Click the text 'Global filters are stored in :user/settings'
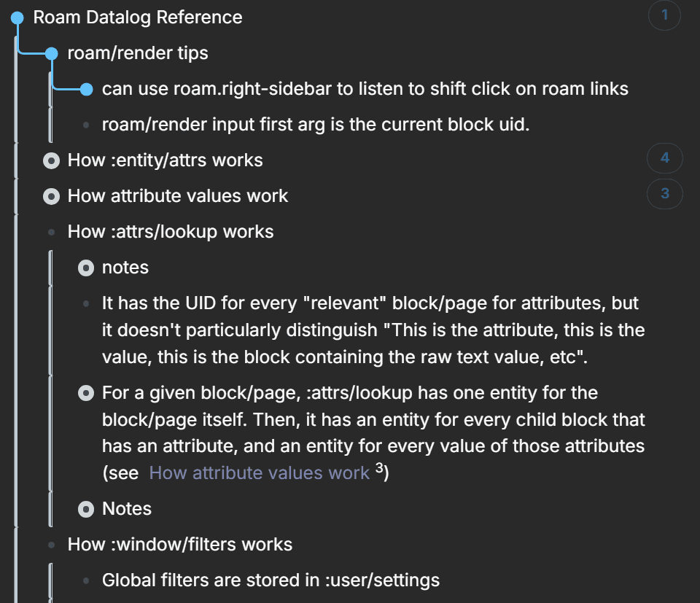The image size is (700, 603). point(271,580)
